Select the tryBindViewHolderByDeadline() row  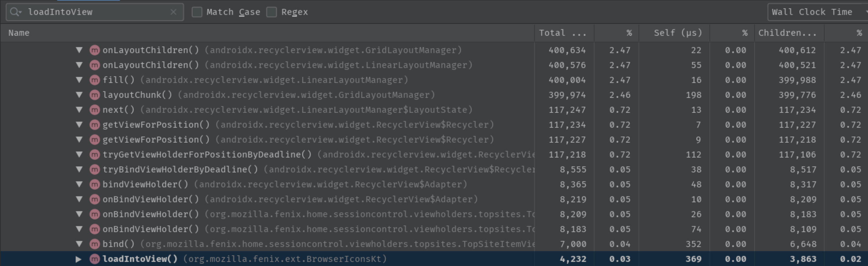pos(319,170)
